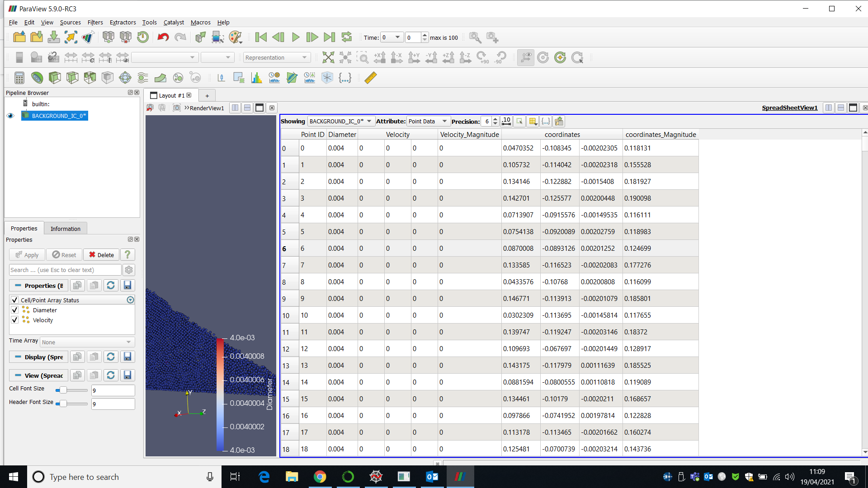Click the Undo red arrow icon
This screenshot has width=868, height=488.
click(163, 37)
